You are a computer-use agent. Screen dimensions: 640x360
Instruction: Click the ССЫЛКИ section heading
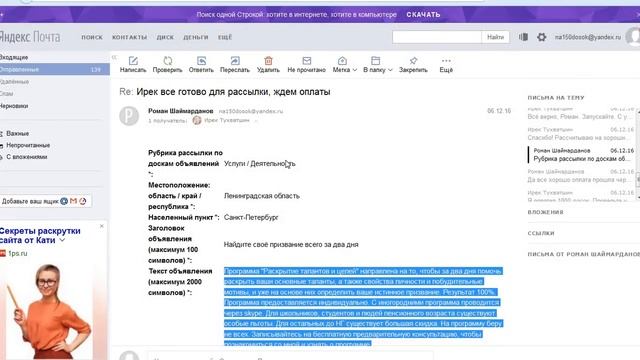541,233
